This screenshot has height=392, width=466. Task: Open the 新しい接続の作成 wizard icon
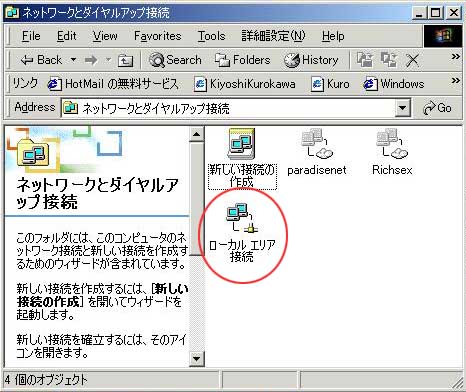(242, 144)
